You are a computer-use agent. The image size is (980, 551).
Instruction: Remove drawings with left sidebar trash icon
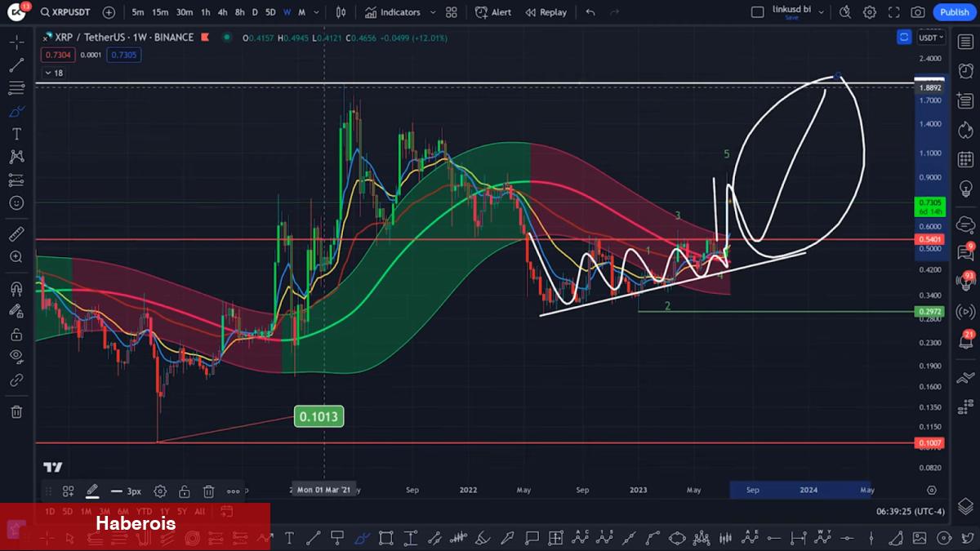[16, 411]
